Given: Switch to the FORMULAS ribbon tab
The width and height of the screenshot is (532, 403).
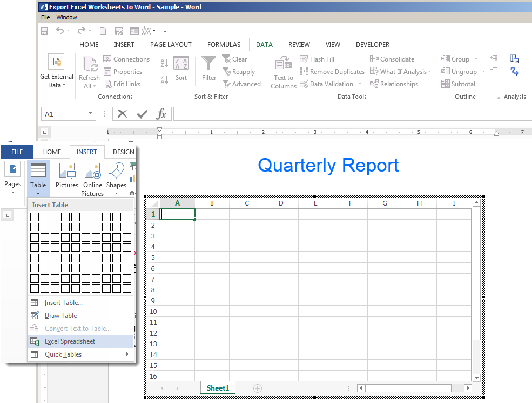Looking at the screenshot, I should click(224, 44).
